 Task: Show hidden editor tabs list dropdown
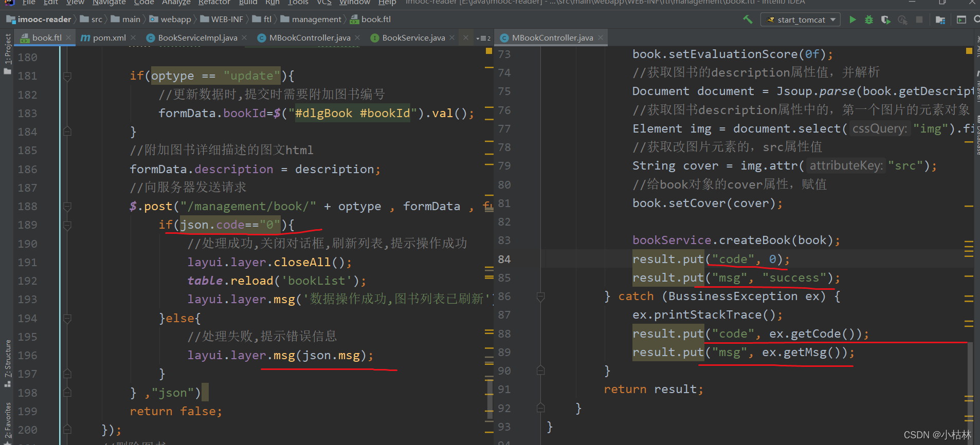(x=483, y=38)
